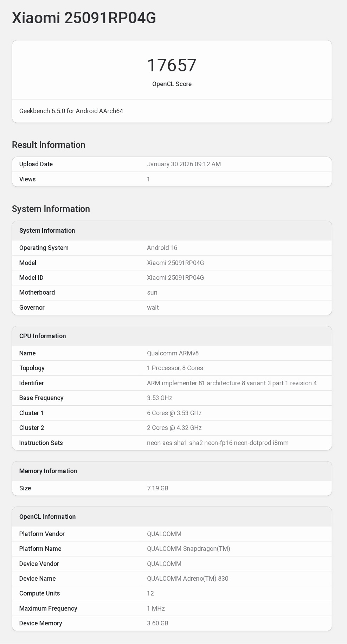
Task: Select the 2 Cores @ 4.32 GHz value
Action: (x=174, y=428)
